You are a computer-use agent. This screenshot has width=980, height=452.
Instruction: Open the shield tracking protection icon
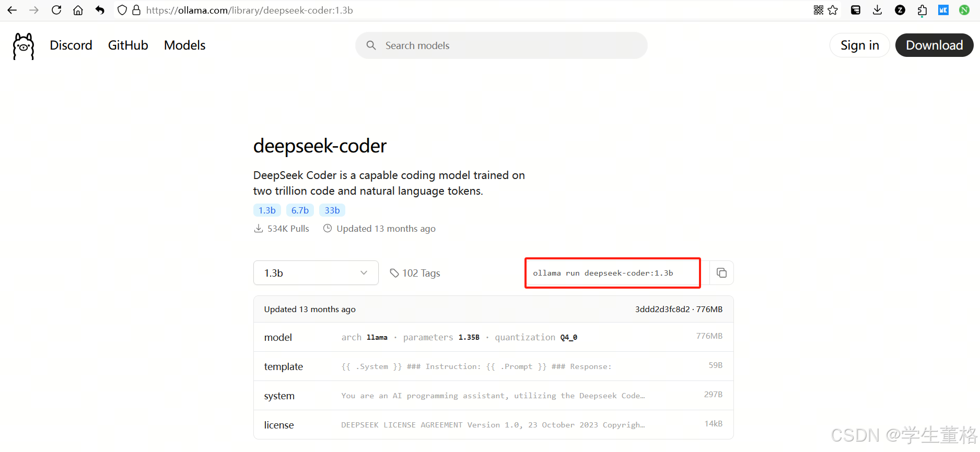(x=122, y=10)
